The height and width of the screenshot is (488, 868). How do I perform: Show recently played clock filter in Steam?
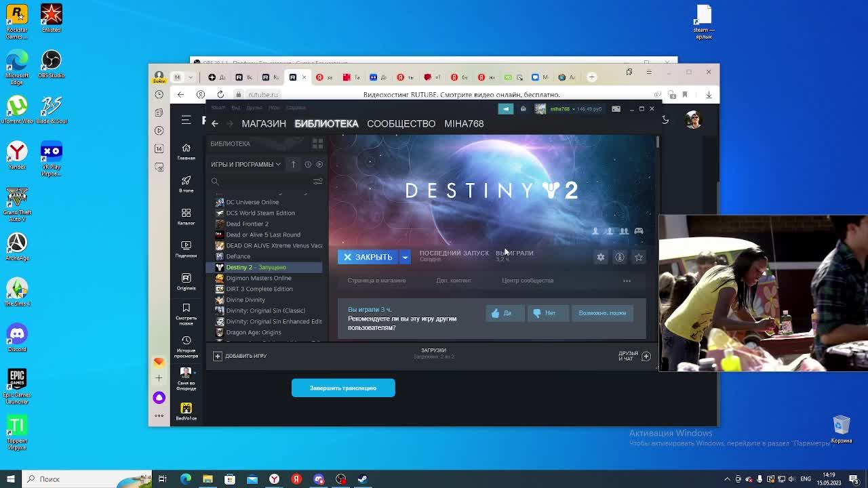(x=308, y=164)
